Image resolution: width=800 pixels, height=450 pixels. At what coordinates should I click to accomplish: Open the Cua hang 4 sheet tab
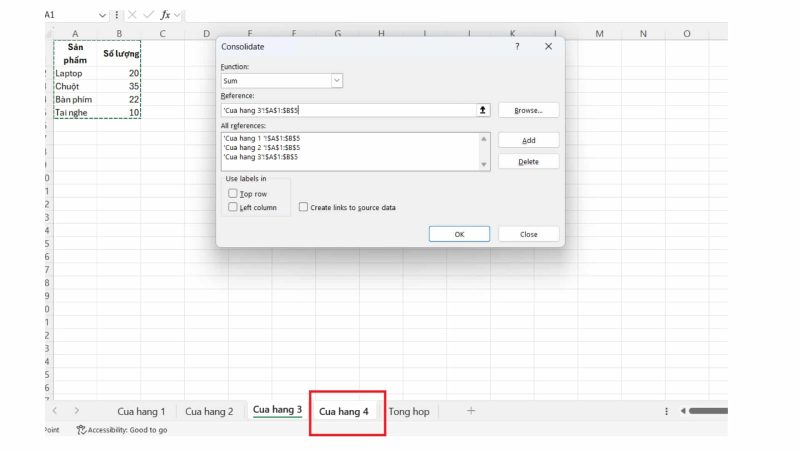[343, 412]
